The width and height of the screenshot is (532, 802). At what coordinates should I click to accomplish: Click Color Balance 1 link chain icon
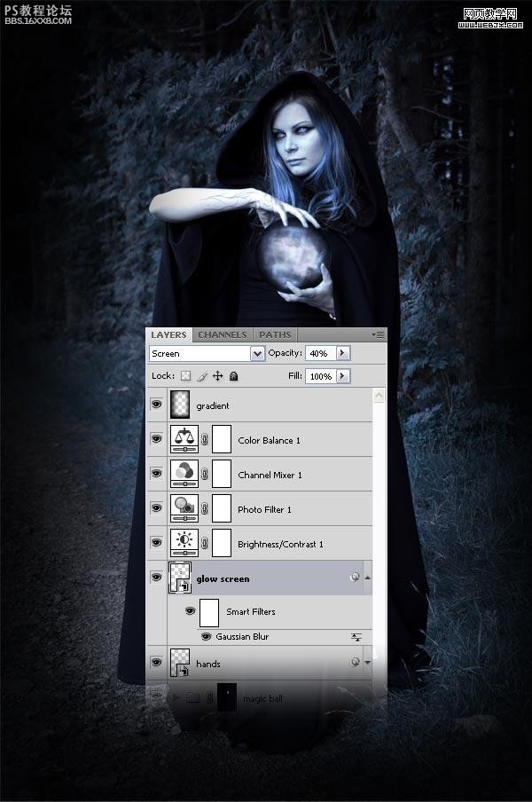205,439
